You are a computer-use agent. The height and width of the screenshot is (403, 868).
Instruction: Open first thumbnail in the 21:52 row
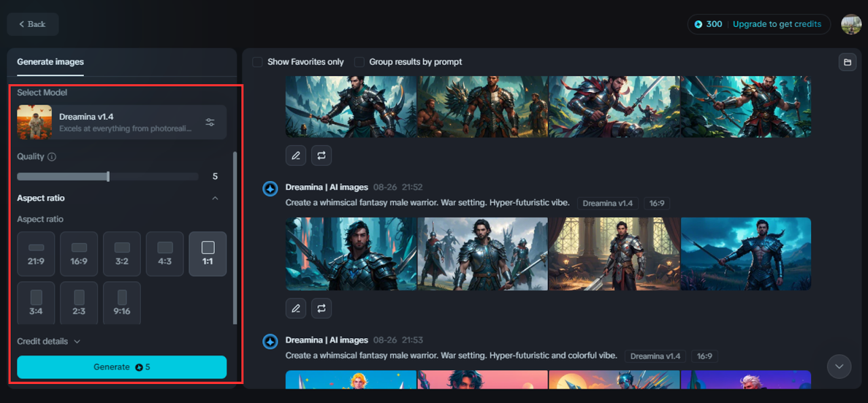[x=351, y=254]
